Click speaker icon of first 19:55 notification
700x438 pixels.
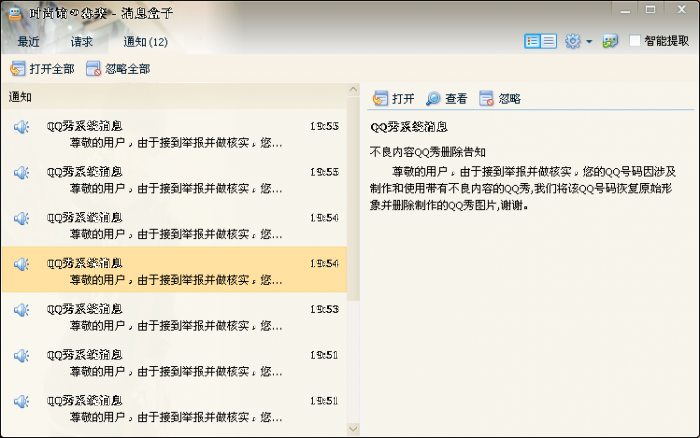tap(21, 127)
